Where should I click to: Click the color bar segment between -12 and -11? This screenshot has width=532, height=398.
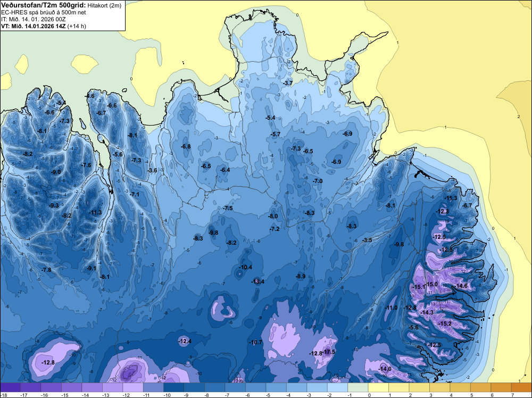[x=133, y=387]
